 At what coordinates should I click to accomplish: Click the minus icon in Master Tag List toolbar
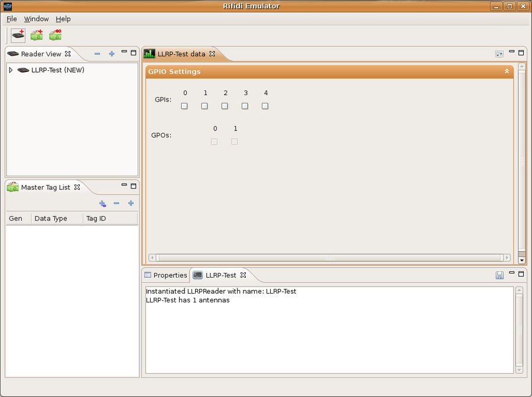tap(116, 203)
